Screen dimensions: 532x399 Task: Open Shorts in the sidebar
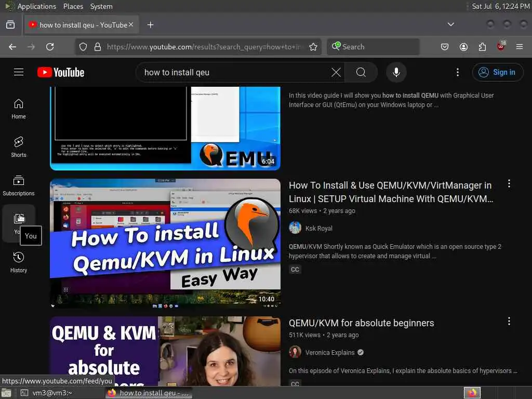tap(19, 147)
